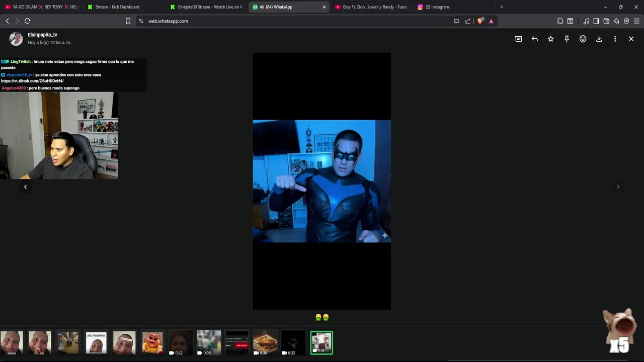Screen dimensions: 644x362
Task: Switch to Eloy Ft. Zion YouTube tab
Action: [371, 7]
